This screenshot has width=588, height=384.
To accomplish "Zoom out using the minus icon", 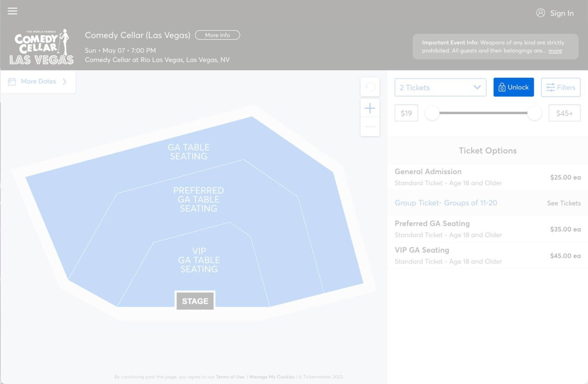I will point(369,126).
